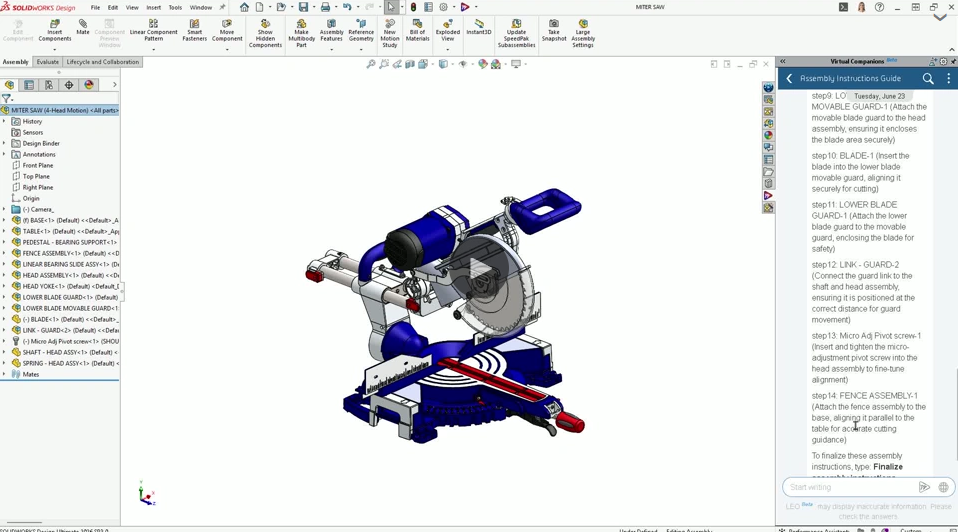Go back from Assembly Instructions Guide
Screen dimensions: 958x532
(x=789, y=78)
